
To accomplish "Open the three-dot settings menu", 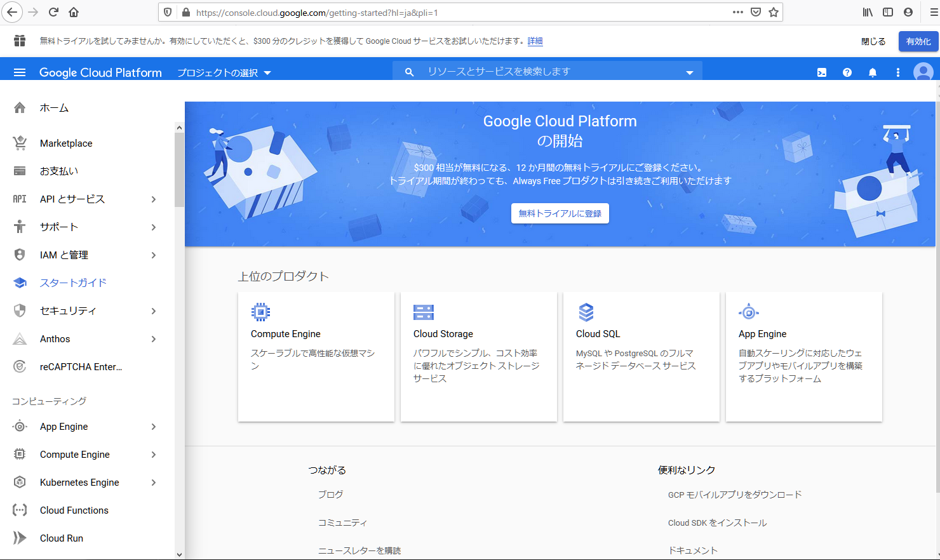I will coord(898,72).
